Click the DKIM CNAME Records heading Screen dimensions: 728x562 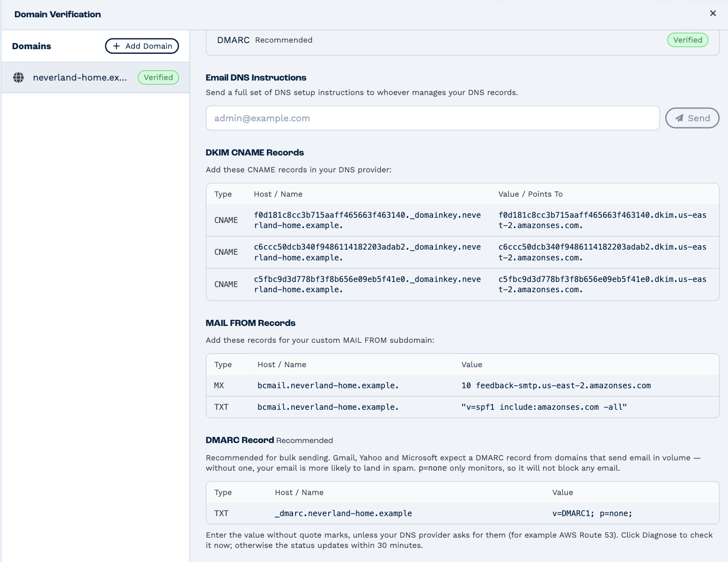(x=255, y=153)
